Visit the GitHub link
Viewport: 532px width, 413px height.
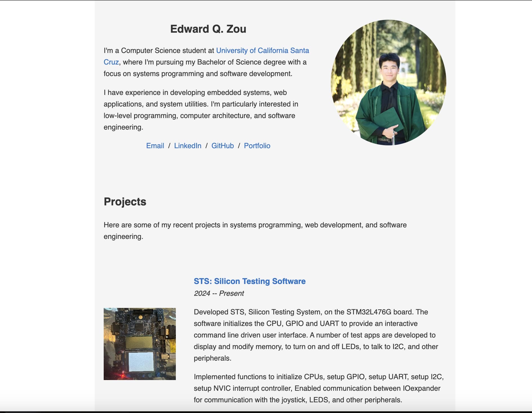(x=223, y=146)
